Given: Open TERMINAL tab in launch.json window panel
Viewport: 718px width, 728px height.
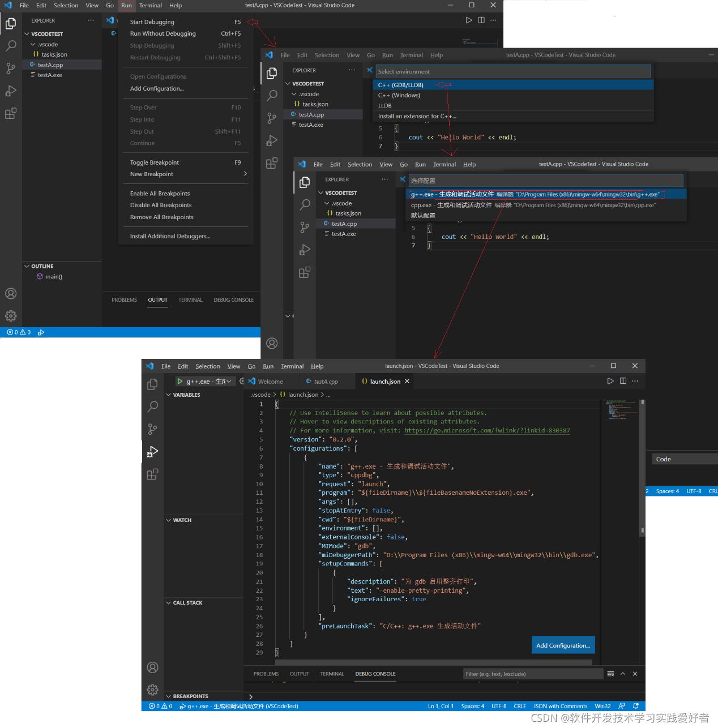Looking at the screenshot, I should pyautogui.click(x=332, y=674).
